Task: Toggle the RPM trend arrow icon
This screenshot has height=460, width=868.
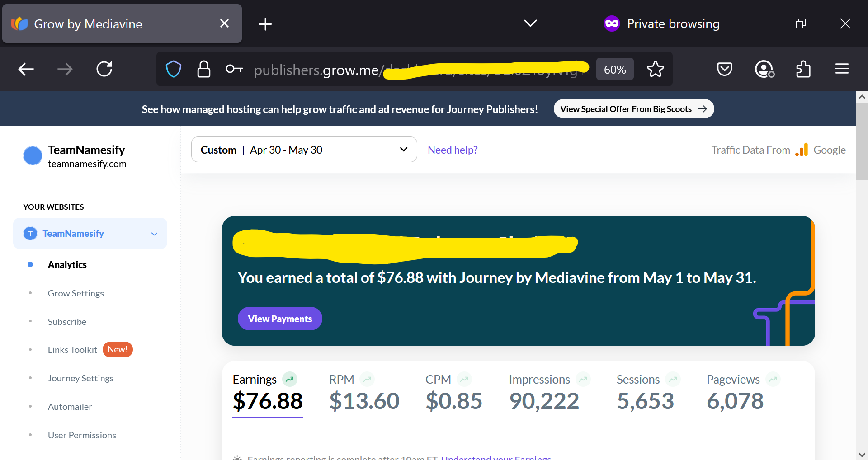Action: 367,379
